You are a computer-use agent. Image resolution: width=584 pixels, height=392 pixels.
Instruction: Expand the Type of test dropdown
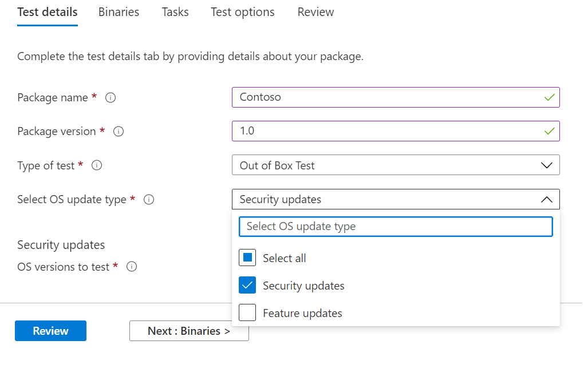coord(395,165)
